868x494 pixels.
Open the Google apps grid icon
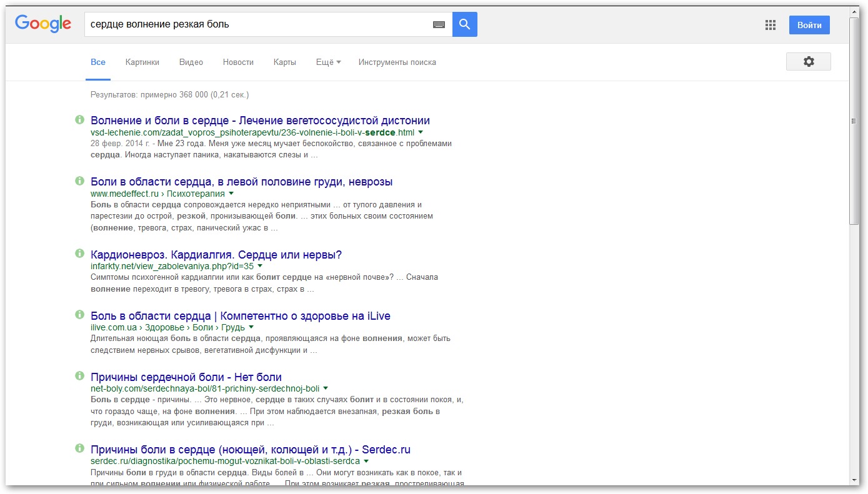pos(770,25)
